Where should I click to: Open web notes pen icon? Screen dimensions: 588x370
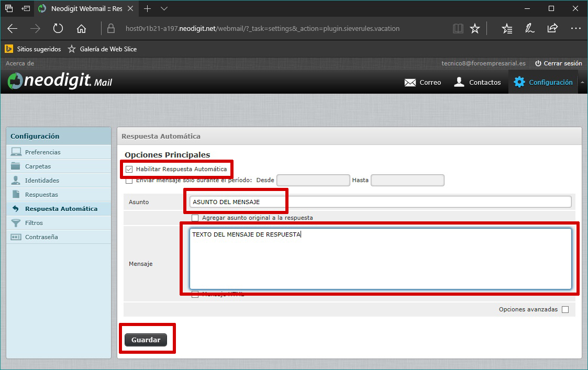tap(529, 28)
